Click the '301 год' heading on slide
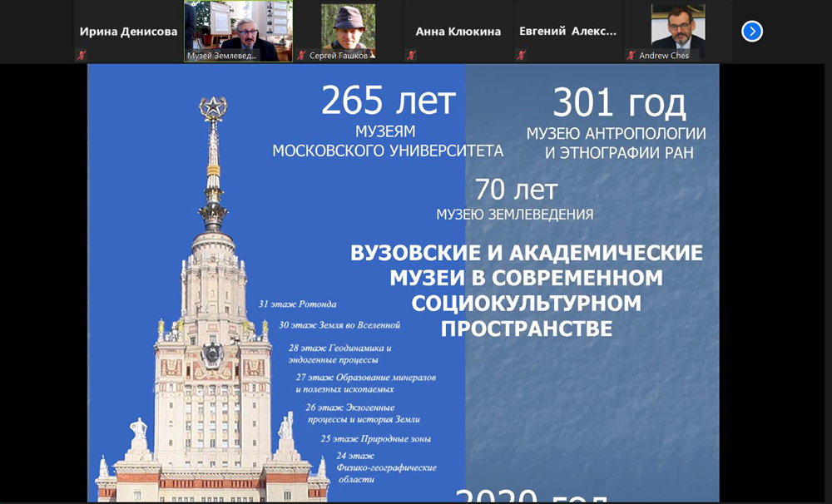This screenshot has height=504, width=832. coord(619,103)
